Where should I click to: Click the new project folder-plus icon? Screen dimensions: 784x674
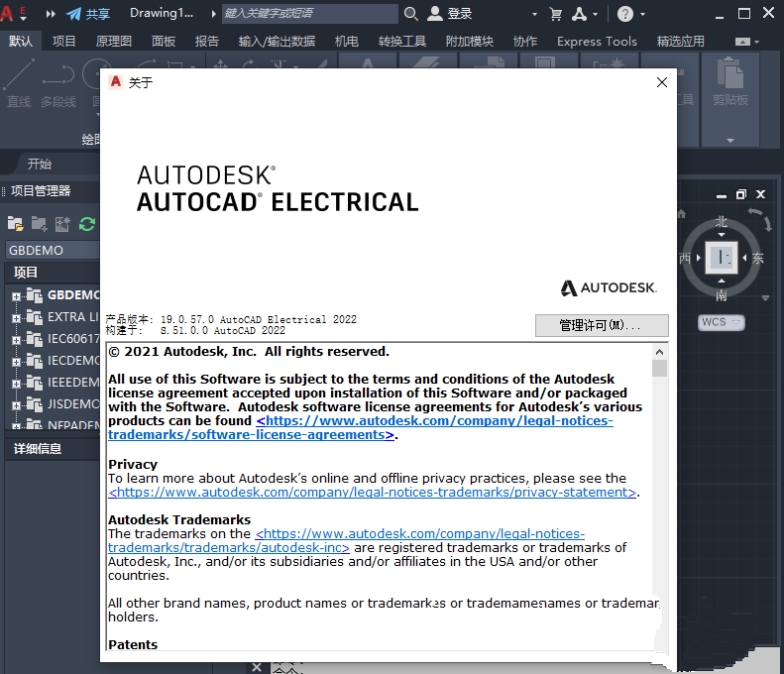click(x=39, y=223)
